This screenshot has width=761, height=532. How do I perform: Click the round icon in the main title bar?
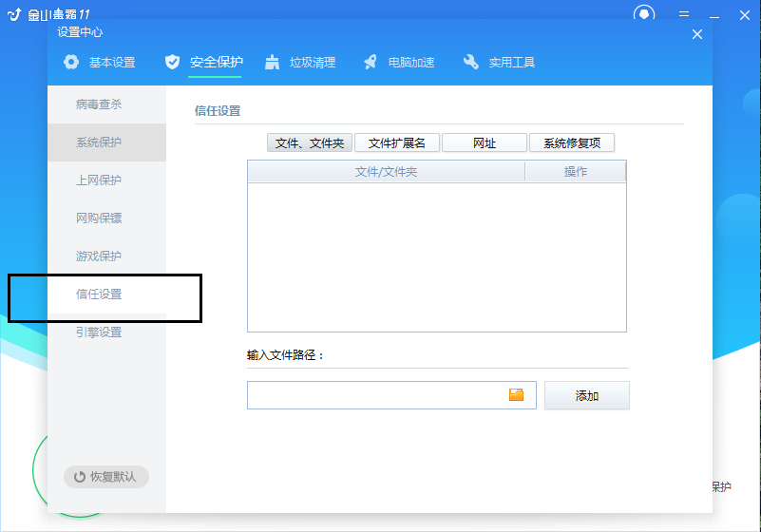[x=645, y=14]
